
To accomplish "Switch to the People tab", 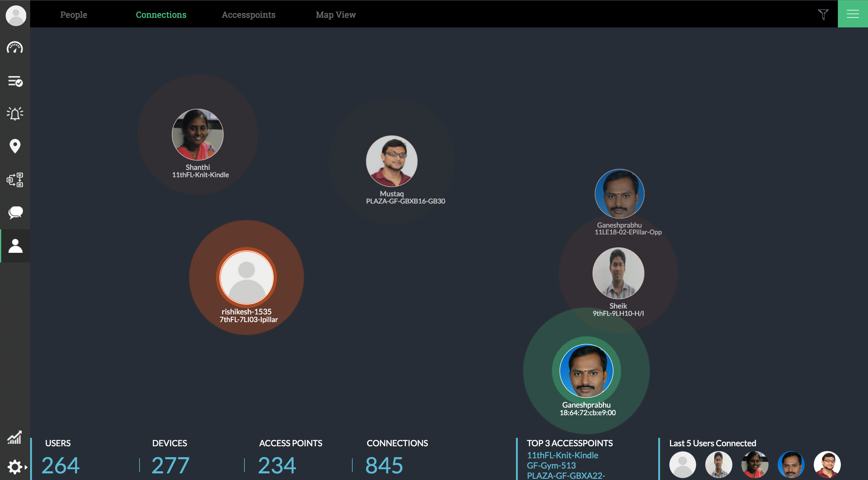I will (x=74, y=14).
